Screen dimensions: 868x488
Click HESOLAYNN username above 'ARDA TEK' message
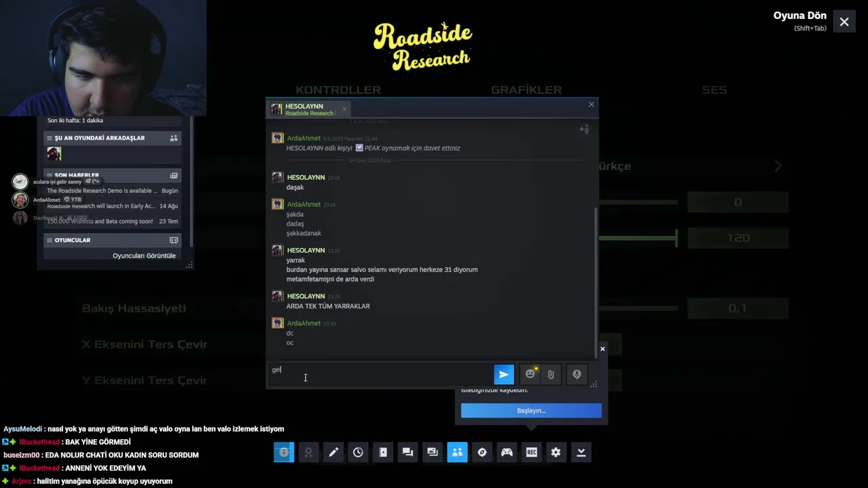point(306,296)
